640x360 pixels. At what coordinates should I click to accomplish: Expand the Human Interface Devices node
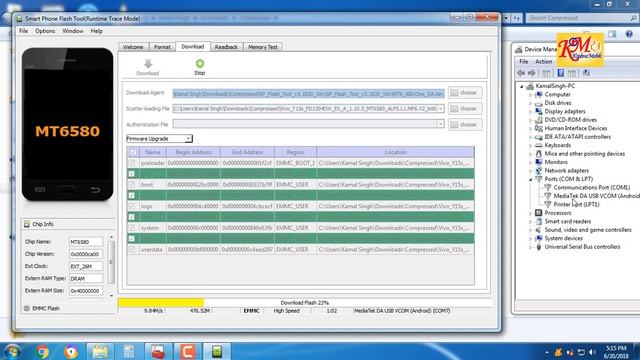point(531,129)
